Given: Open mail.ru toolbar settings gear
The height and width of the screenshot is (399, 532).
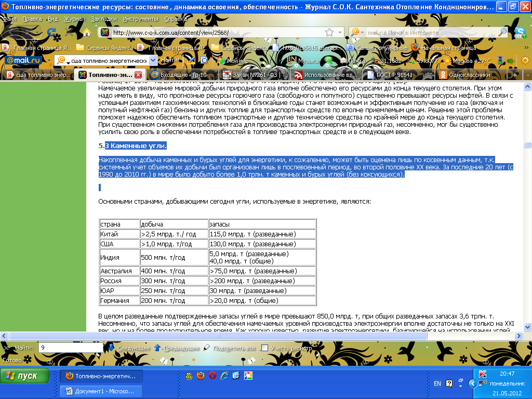Looking at the screenshot, I should point(525,60).
